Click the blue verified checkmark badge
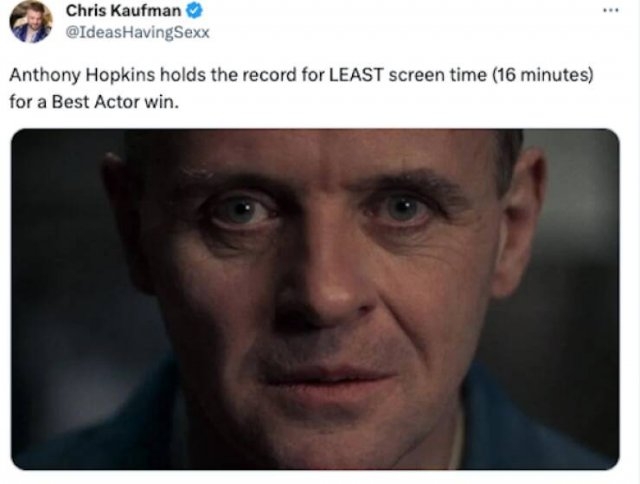Screen dimensions: 640x484 (x=197, y=12)
